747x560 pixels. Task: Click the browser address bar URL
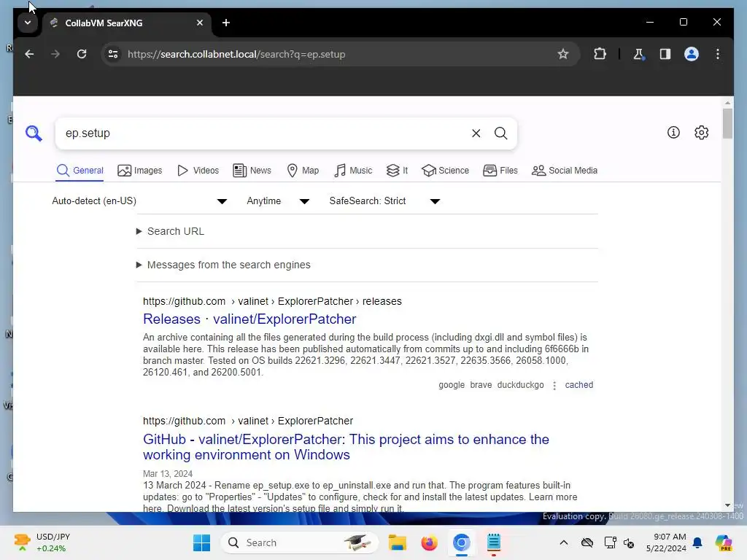(236, 54)
